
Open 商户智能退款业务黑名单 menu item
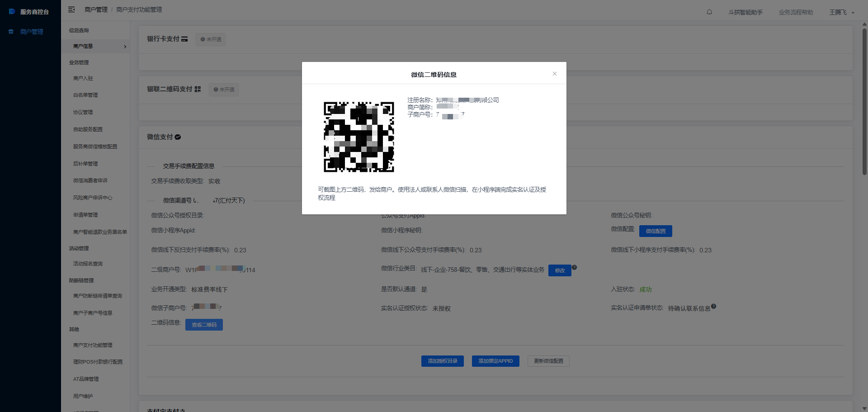(x=100, y=232)
